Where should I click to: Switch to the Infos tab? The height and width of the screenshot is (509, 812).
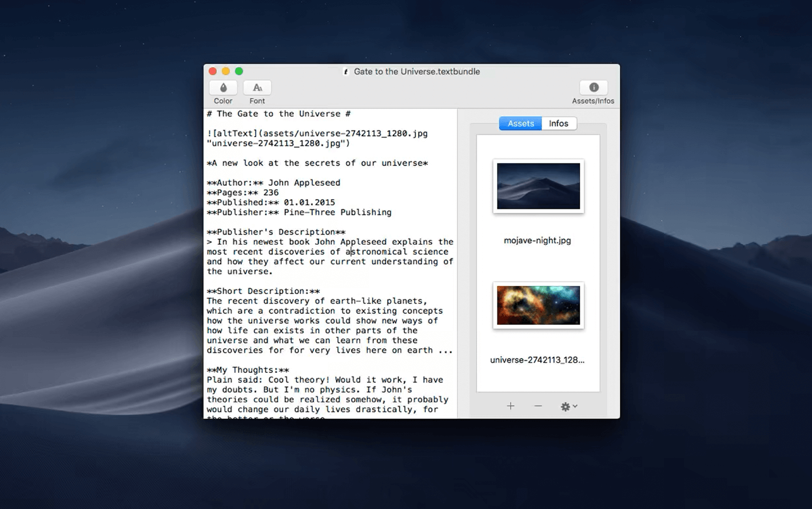pos(559,124)
